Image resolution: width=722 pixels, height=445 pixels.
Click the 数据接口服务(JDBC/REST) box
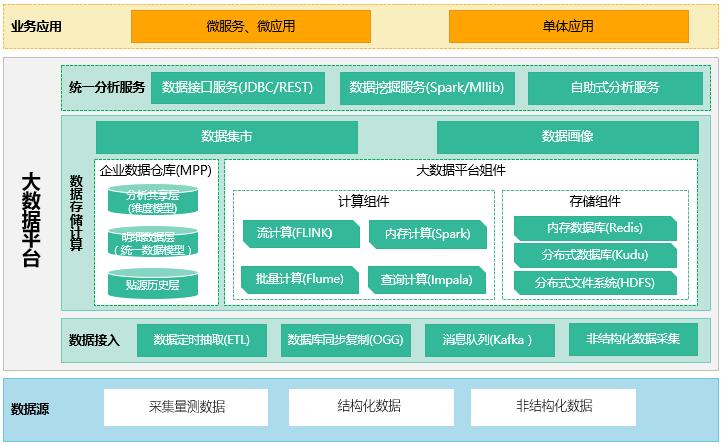[237, 88]
